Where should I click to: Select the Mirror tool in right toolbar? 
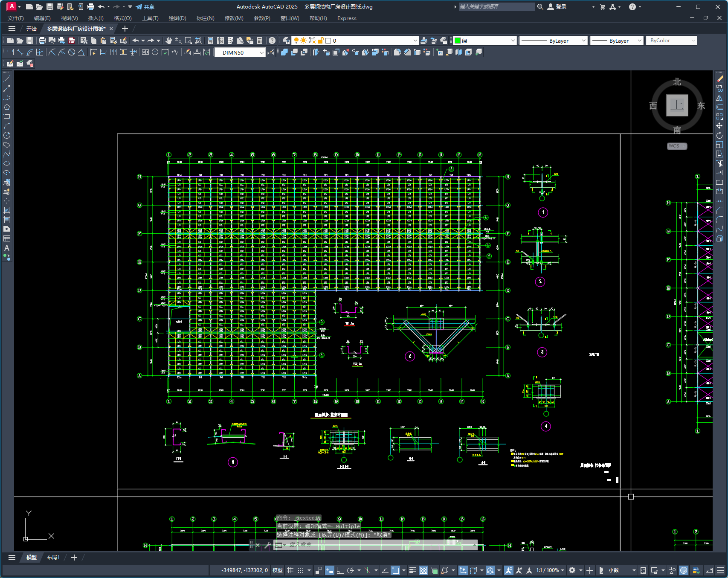click(719, 98)
